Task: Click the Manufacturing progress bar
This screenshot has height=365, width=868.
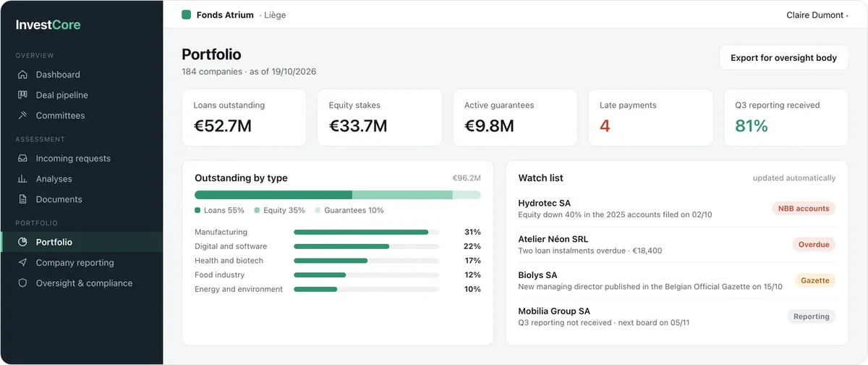Action: coord(366,232)
